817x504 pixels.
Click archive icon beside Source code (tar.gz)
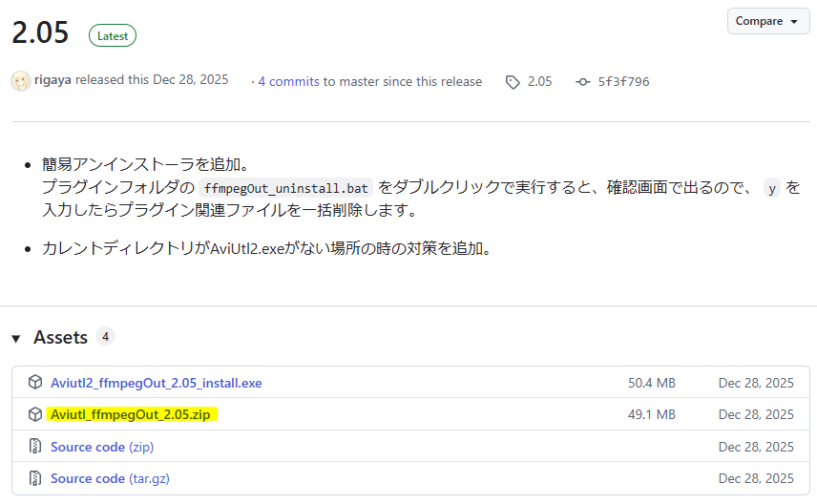[35, 478]
